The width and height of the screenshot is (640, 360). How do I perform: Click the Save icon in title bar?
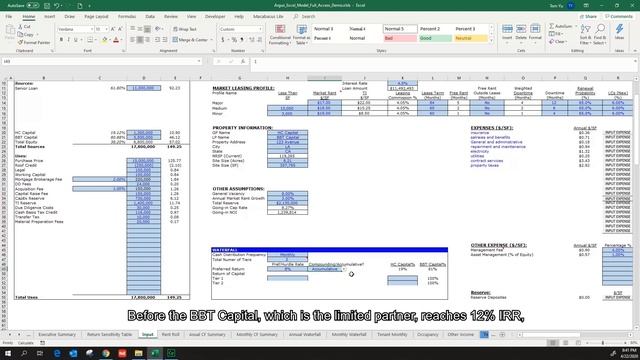coord(47,6)
